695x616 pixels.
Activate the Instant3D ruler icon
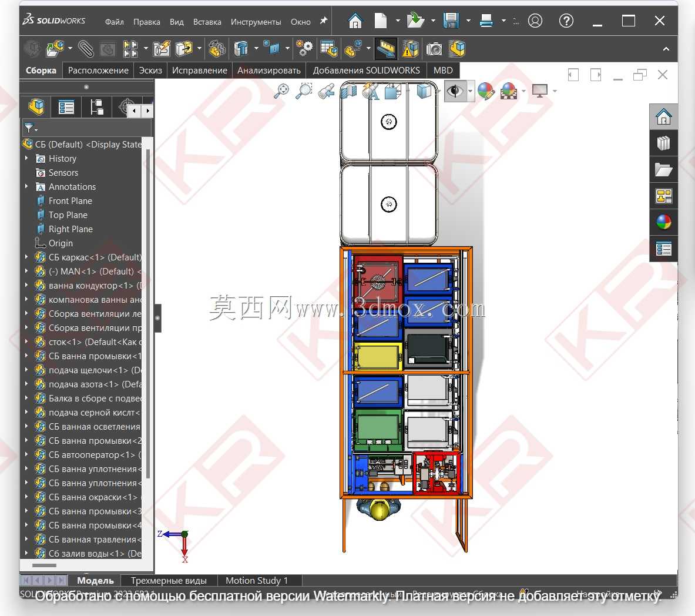point(385,49)
